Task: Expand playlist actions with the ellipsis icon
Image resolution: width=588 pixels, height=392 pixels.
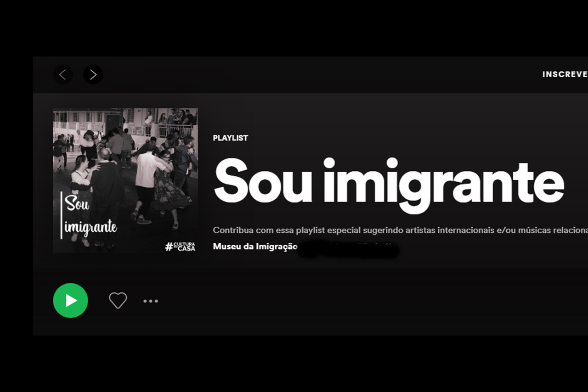Action: (x=151, y=301)
